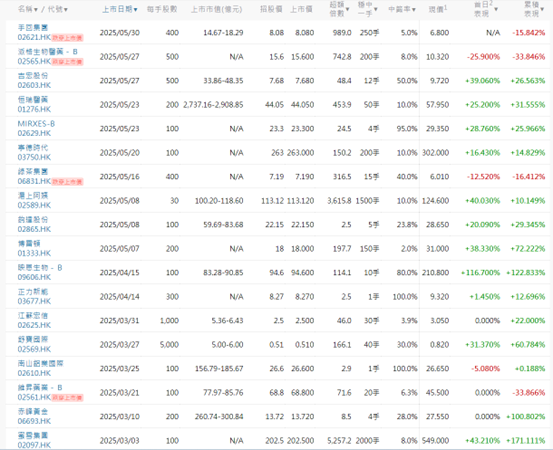Viewport: 553px width, 450px height.
Task: Sort by 代號 using its arrow
Action: 66,10
